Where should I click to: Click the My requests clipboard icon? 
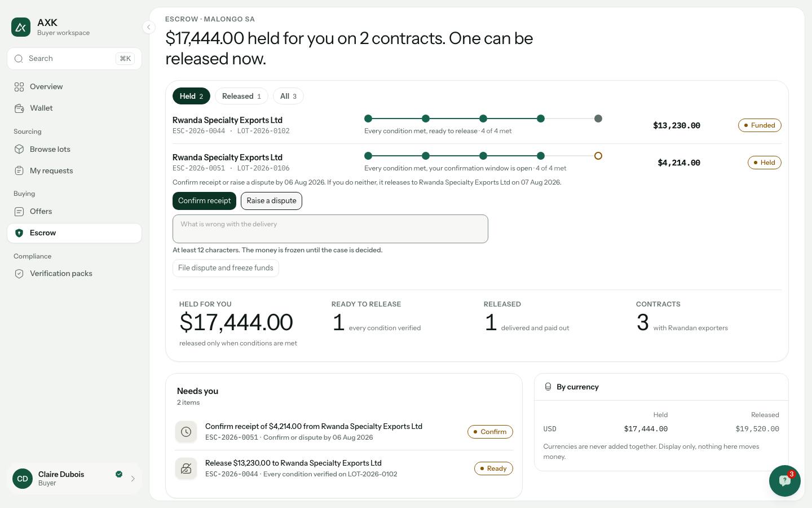coord(19,171)
